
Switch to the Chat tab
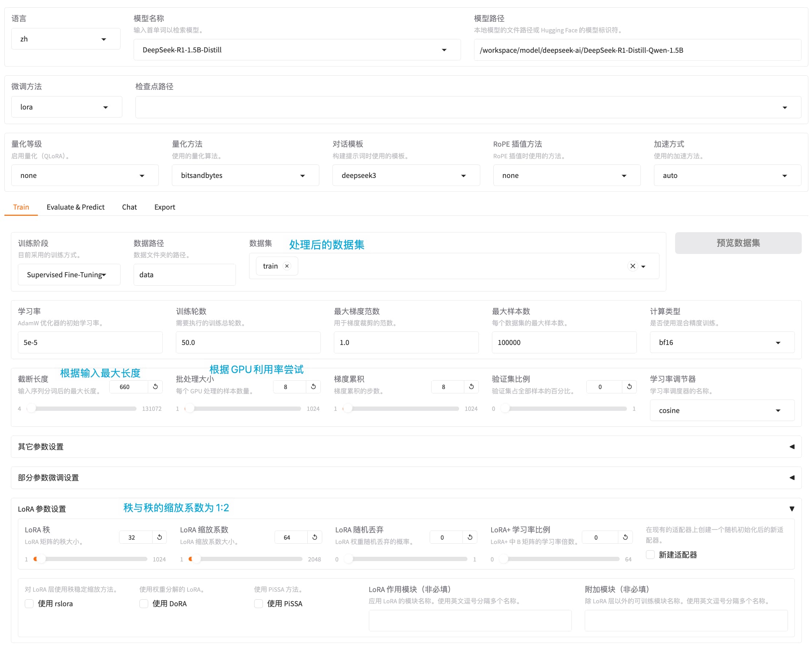(129, 207)
